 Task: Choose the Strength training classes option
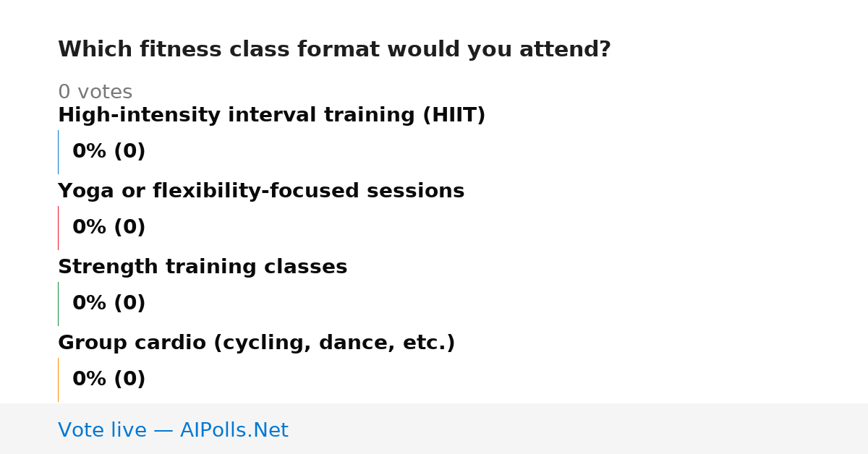tap(203, 267)
